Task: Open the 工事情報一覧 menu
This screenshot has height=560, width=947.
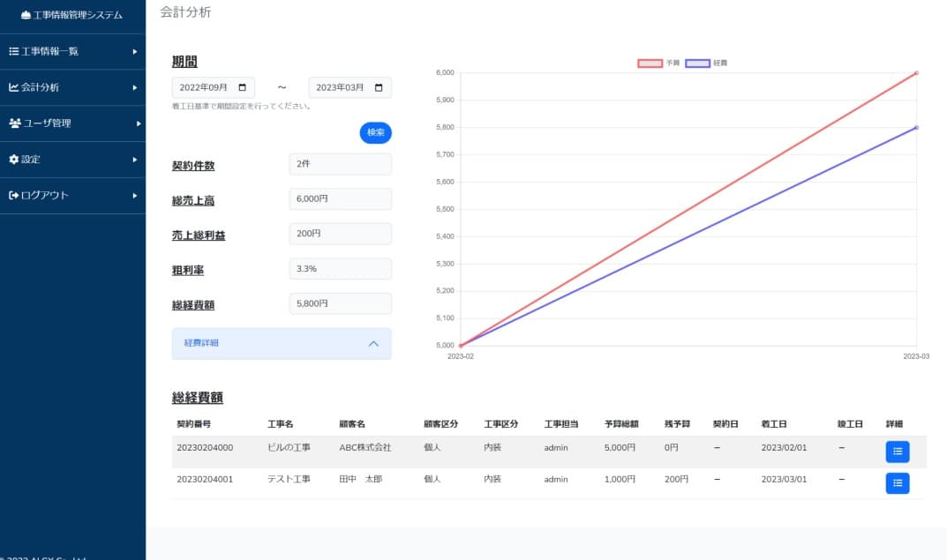Action: pyautogui.click(x=72, y=51)
